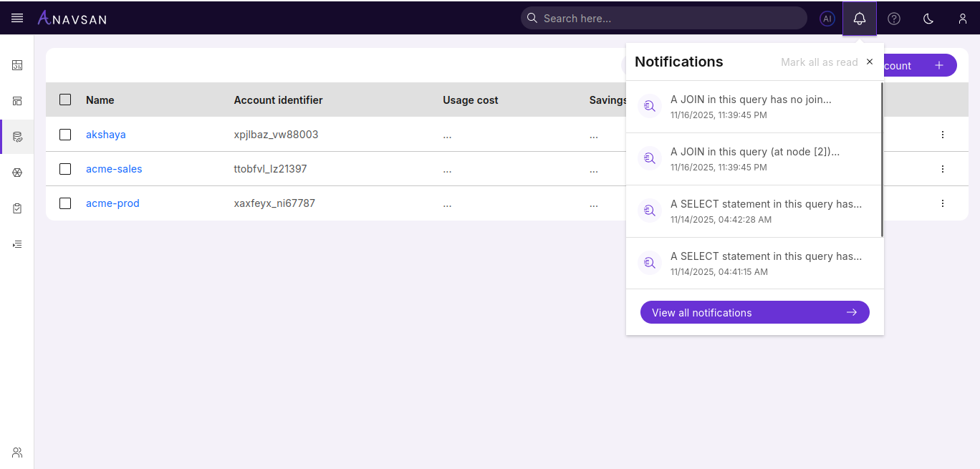Select the checkbox for acme-sales row
The width and height of the screenshot is (980, 469).
click(x=65, y=169)
